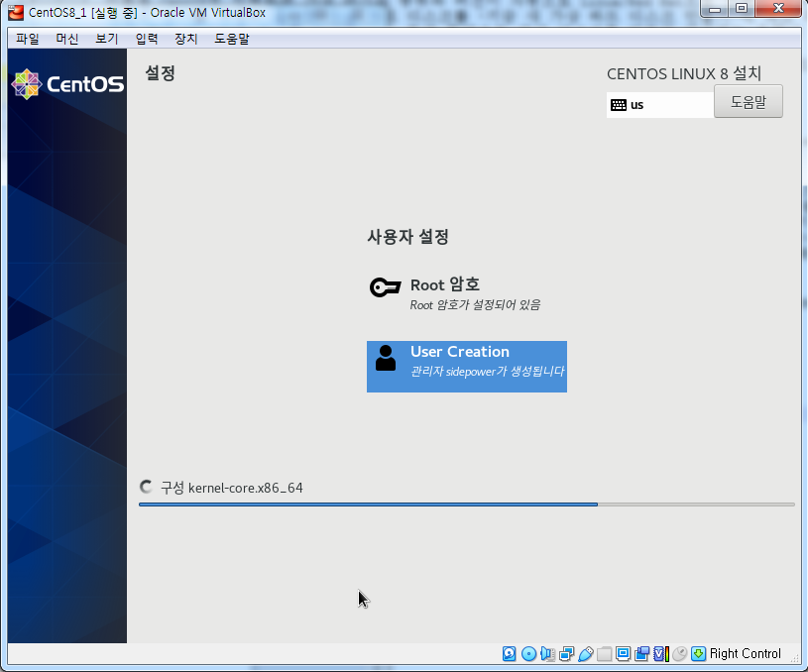Viewport: 808px width, 672px height.
Task: Click the user silhouette icon in User Creation
Action: 386,358
